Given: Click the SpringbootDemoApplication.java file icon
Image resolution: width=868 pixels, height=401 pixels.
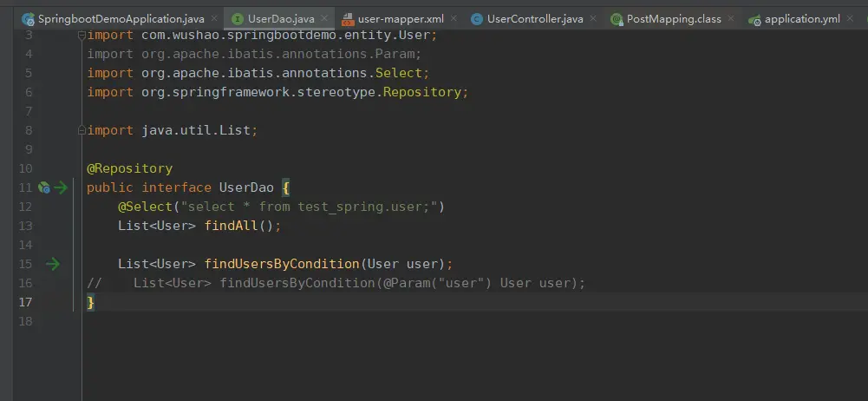Looking at the screenshot, I should [28, 19].
